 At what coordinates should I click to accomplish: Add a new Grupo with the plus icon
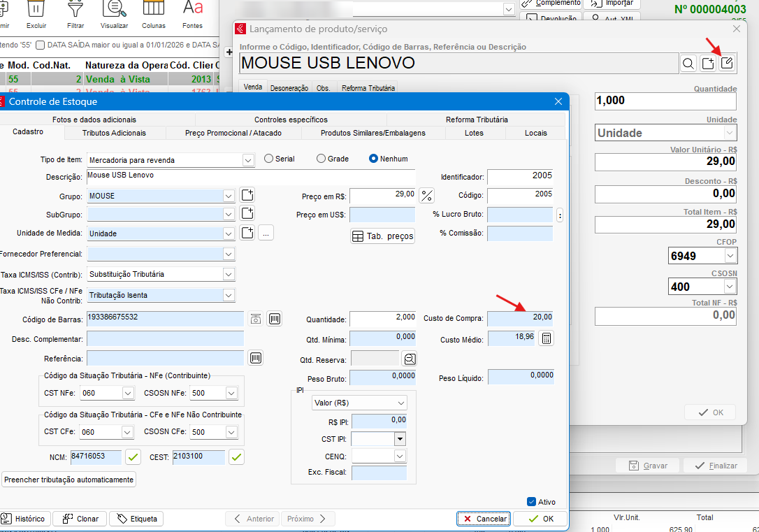(x=247, y=195)
